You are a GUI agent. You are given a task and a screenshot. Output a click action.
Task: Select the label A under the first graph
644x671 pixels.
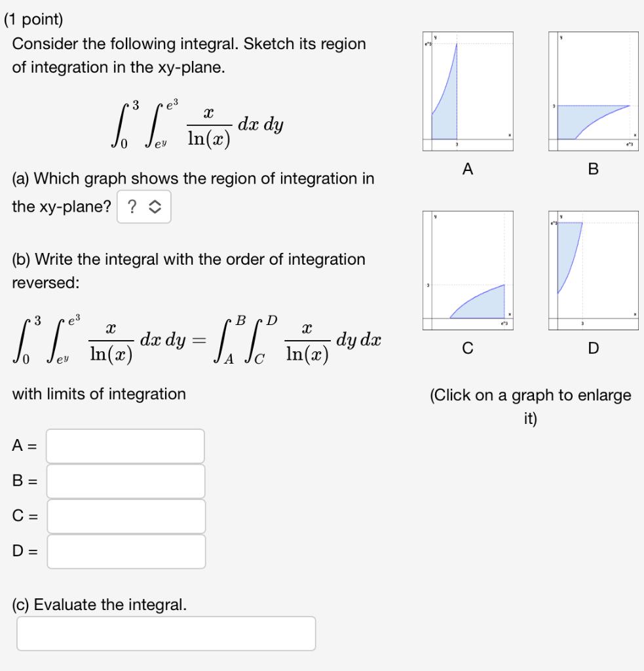point(467,168)
